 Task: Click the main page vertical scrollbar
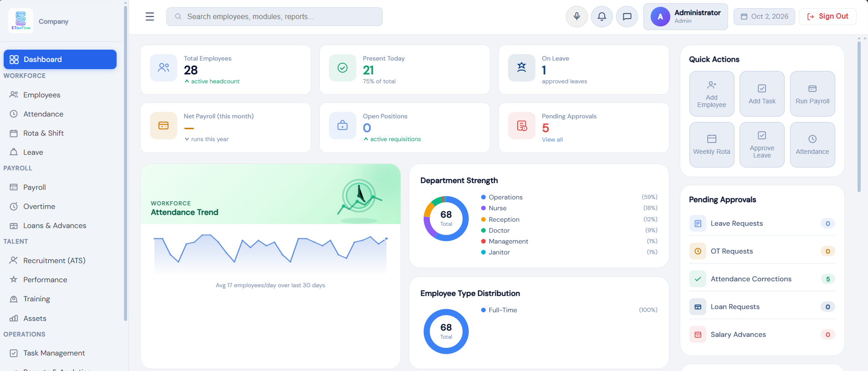pyautogui.click(x=859, y=117)
